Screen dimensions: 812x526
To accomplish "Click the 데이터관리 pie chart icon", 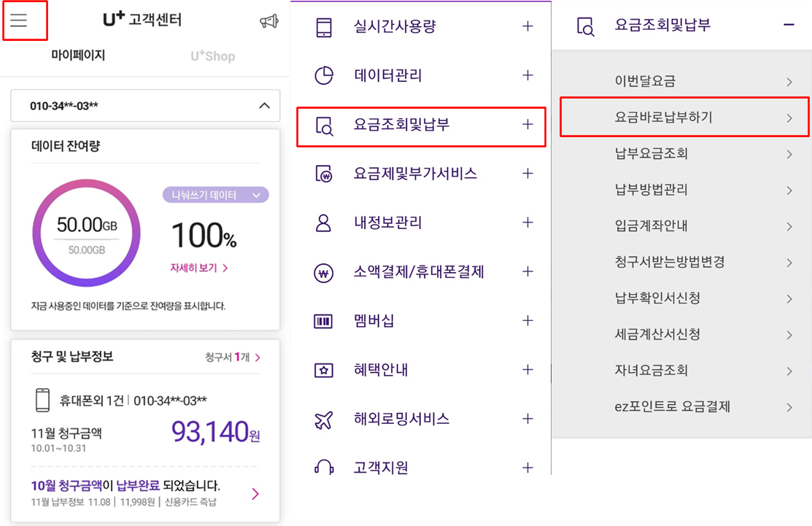I will pos(324,76).
